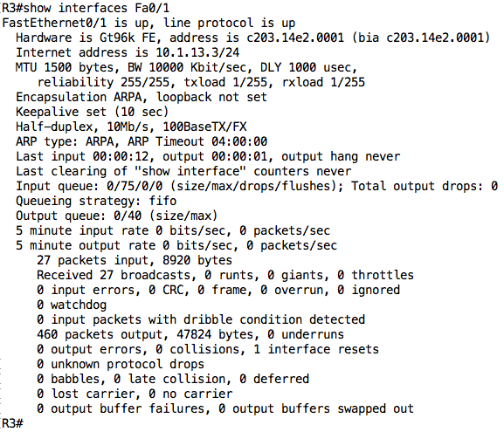Click the Output queue: 0/40 line
The image size is (504, 432).
coord(117,216)
